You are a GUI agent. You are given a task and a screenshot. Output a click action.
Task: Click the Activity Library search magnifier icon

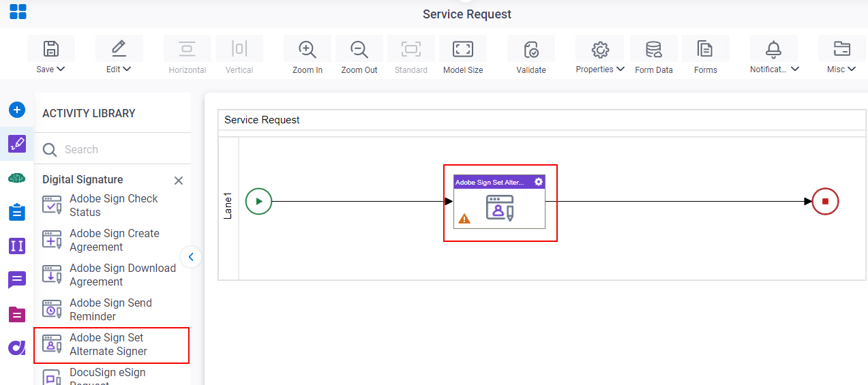click(50, 150)
